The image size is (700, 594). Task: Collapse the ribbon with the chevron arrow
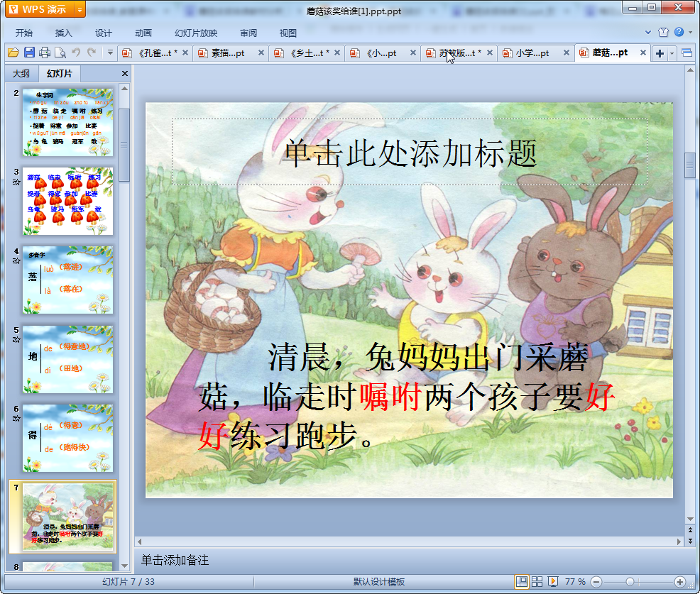[648, 32]
